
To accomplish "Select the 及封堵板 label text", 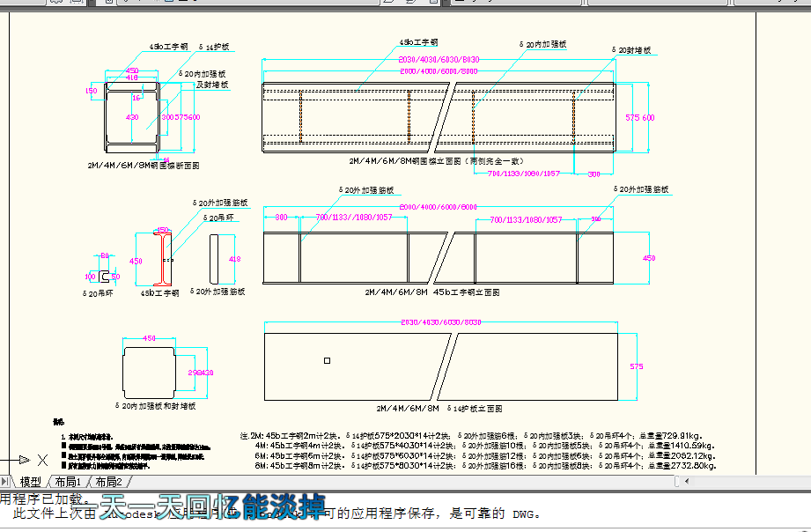I will click(x=212, y=85).
